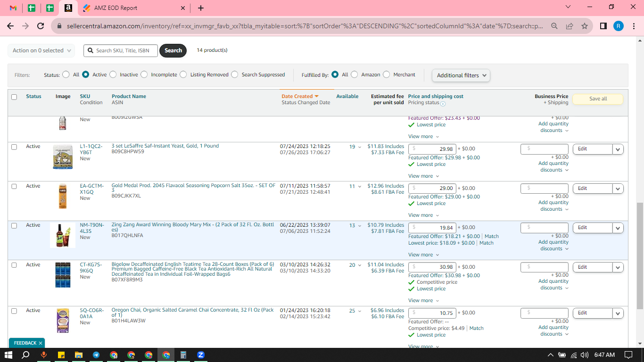644x362 pixels.
Task: Expand View more for Bigelow Tea
Action: 423,301
